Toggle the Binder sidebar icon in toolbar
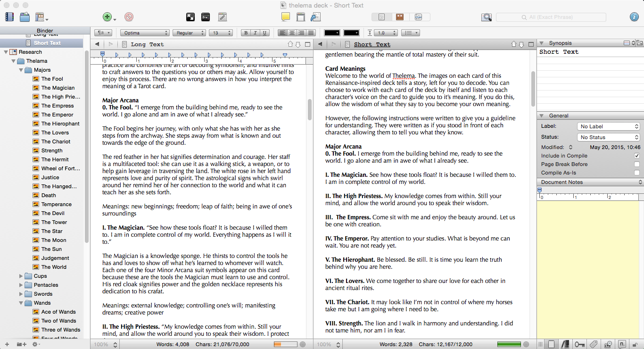 pos(9,17)
